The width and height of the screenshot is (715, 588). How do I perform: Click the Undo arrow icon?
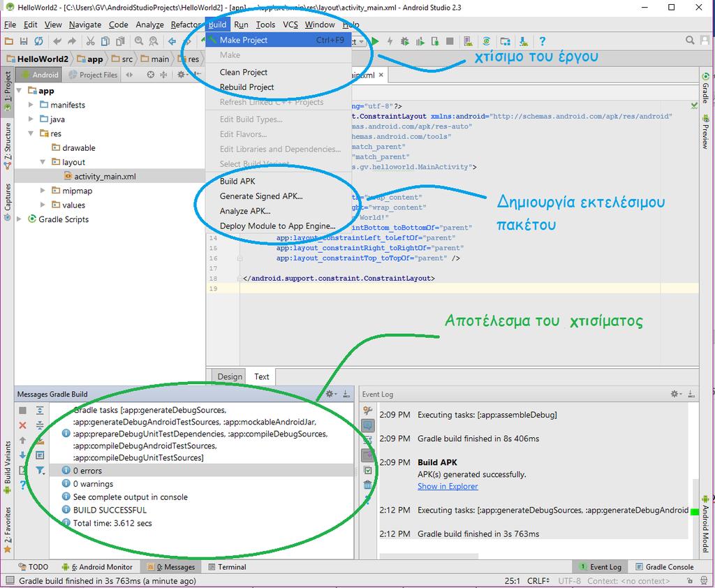click(x=57, y=41)
